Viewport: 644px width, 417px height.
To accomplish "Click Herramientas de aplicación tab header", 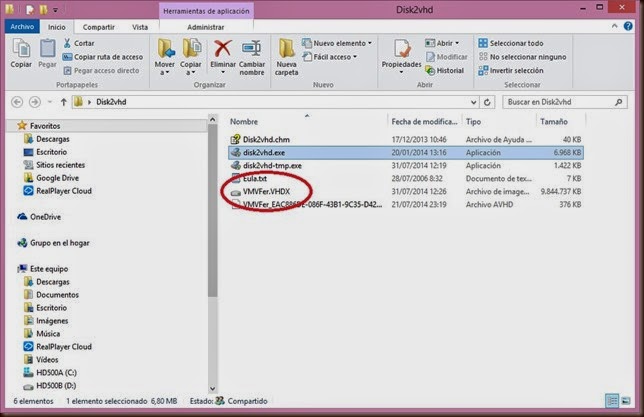I will click(x=206, y=11).
